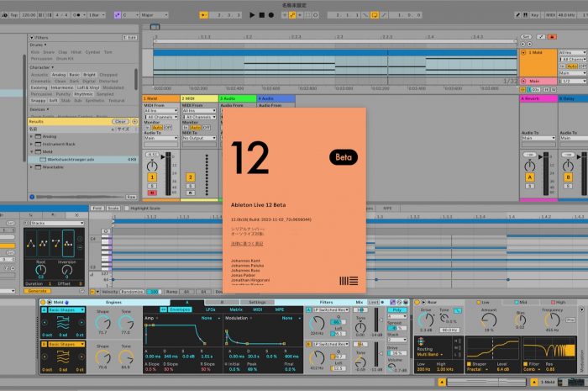Viewport: 588px width, 391px height.
Task: Select the Lofi & Vinyl filter tag
Action: click(x=89, y=87)
